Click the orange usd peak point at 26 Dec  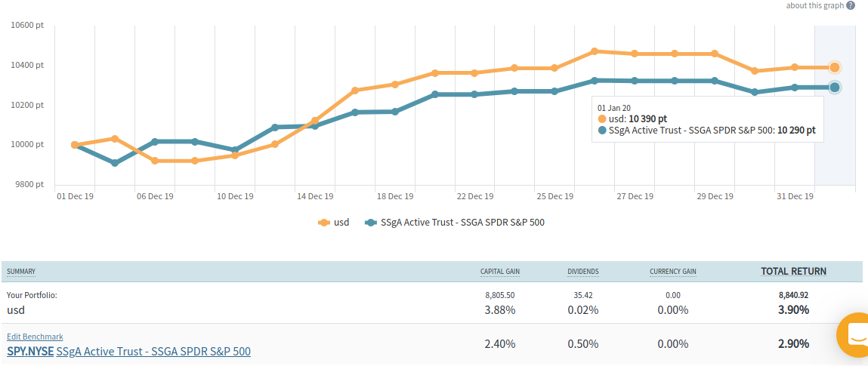595,51
